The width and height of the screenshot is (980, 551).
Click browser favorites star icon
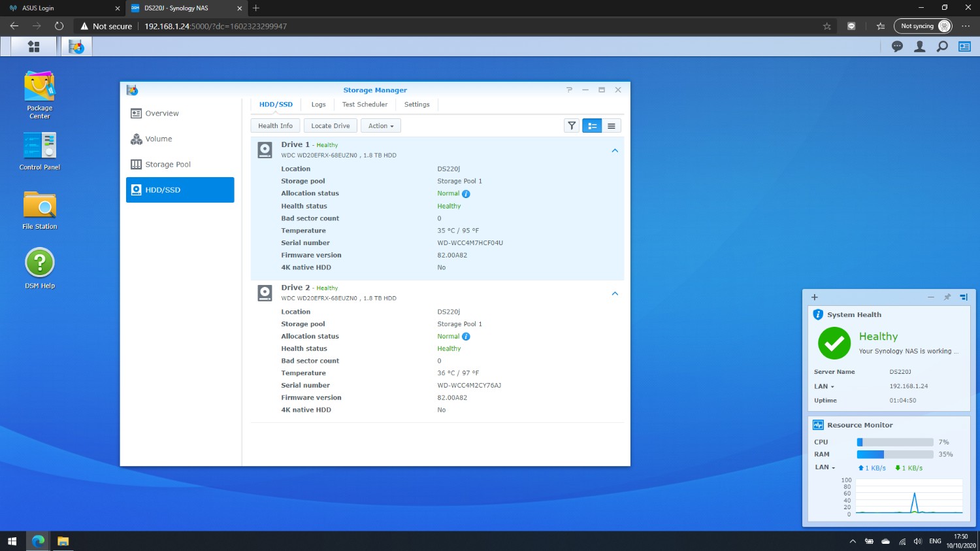[827, 26]
